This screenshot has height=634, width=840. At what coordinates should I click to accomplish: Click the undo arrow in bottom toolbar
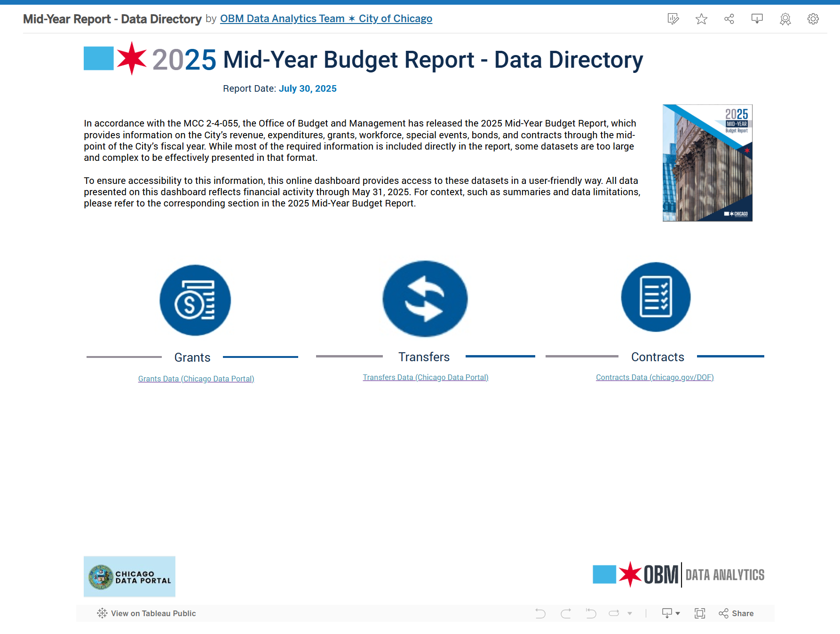[540, 613]
